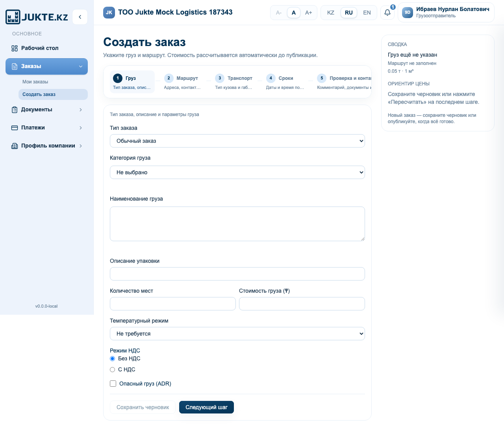504x430 pixels.
Task: Collapse the sidebar with the arrow button
Action: coord(80,17)
